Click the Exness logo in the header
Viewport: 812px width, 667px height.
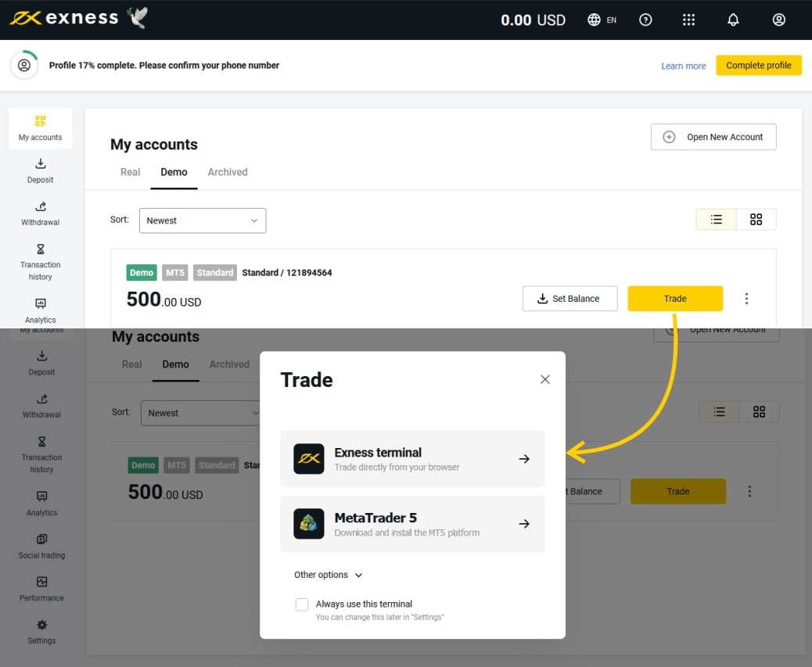click(64, 18)
